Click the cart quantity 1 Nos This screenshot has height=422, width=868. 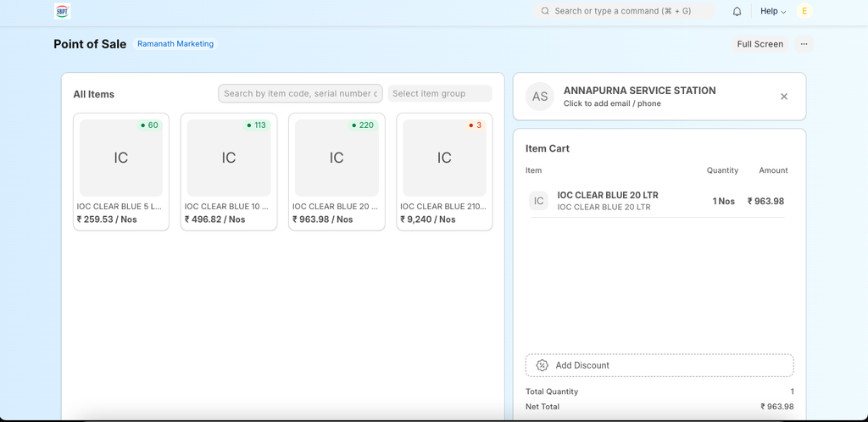pos(724,202)
